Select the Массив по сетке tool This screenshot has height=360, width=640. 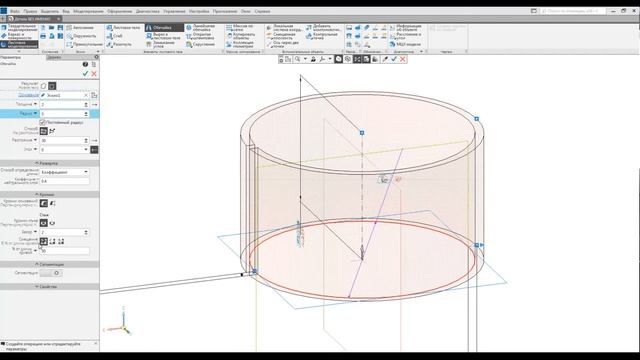tap(240, 27)
